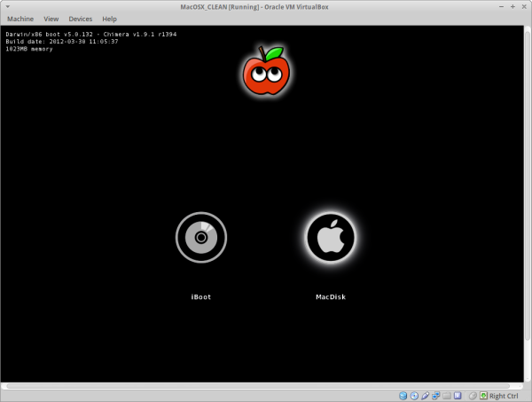
Task: Click the MacDisk label text
Action: (331, 296)
